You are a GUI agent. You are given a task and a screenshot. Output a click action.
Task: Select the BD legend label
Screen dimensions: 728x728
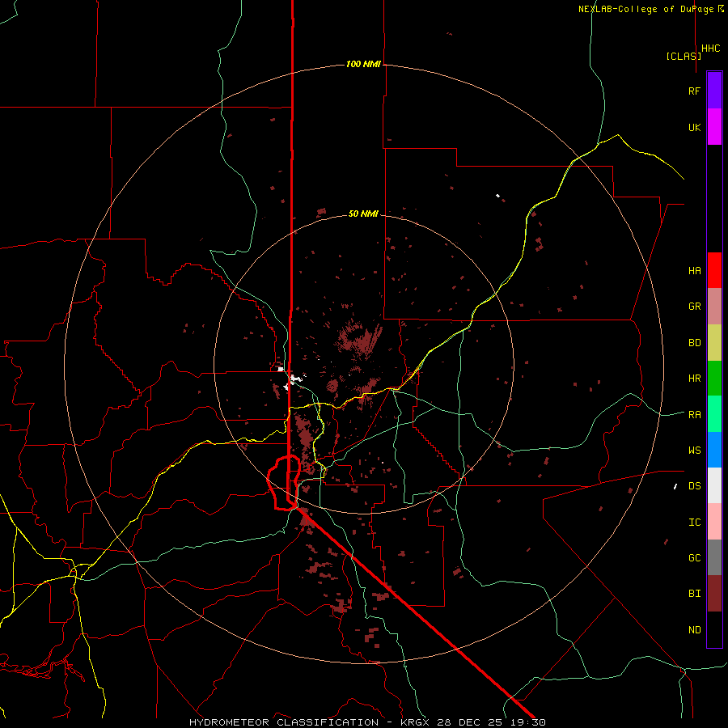(x=694, y=343)
